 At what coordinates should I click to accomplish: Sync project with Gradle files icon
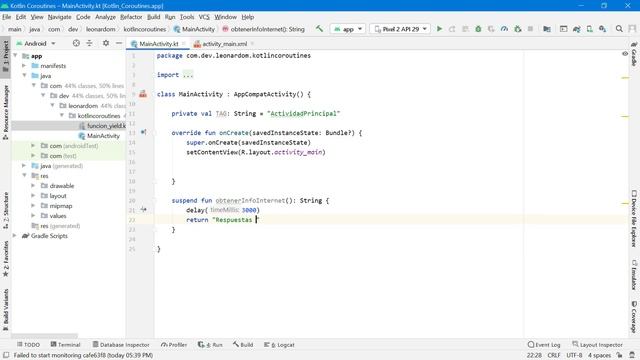click(576, 29)
